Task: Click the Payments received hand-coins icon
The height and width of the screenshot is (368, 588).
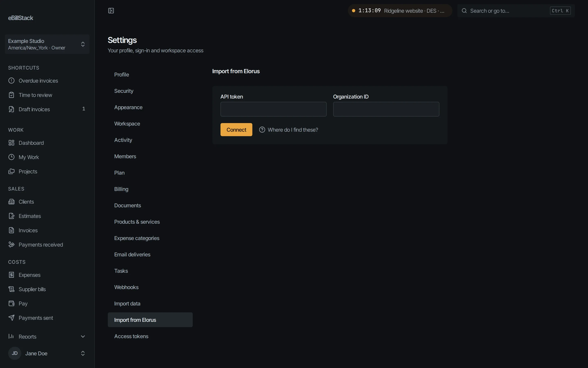Action: pyautogui.click(x=11, y=245)
